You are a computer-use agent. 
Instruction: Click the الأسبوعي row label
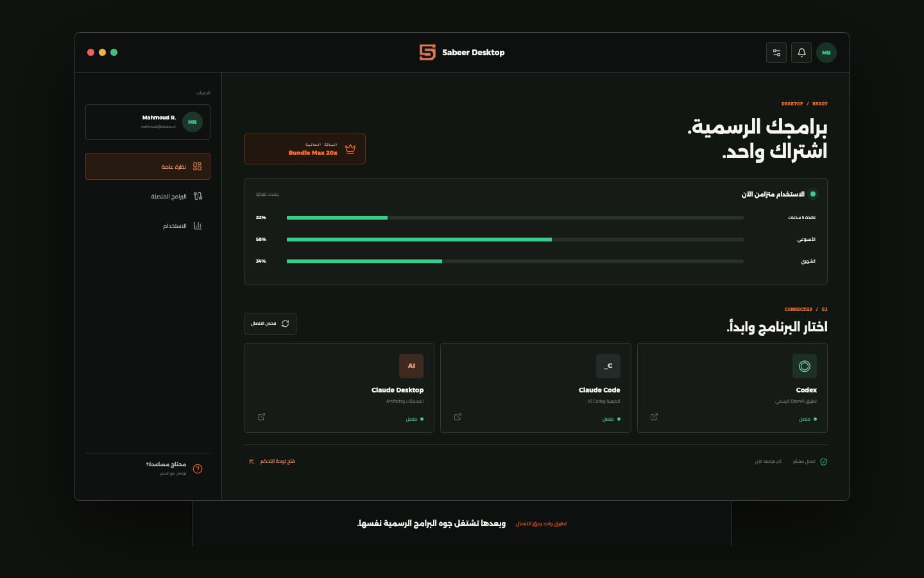pyautogui.click(x=806, y=240)
